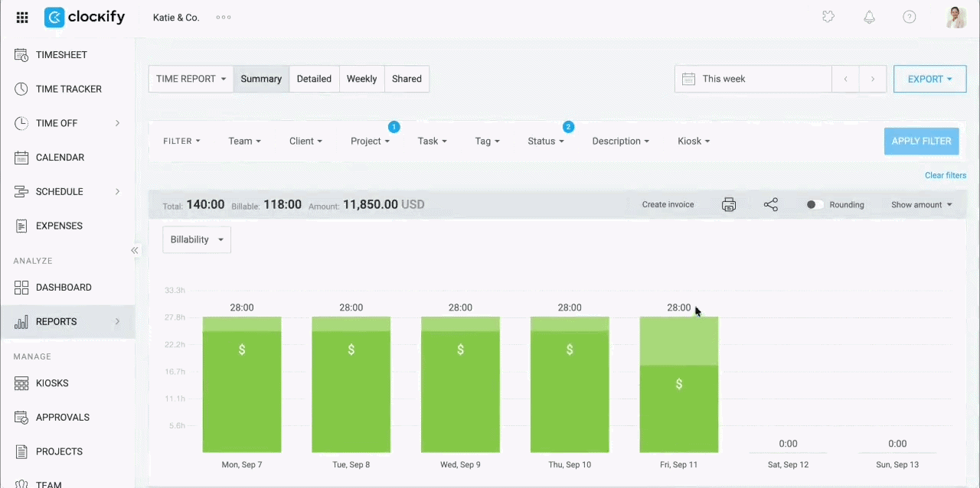The width and height of the screenshot is (980, 488).
Task: Click the Reports bar-chart icon
Action: coord(21,321)
